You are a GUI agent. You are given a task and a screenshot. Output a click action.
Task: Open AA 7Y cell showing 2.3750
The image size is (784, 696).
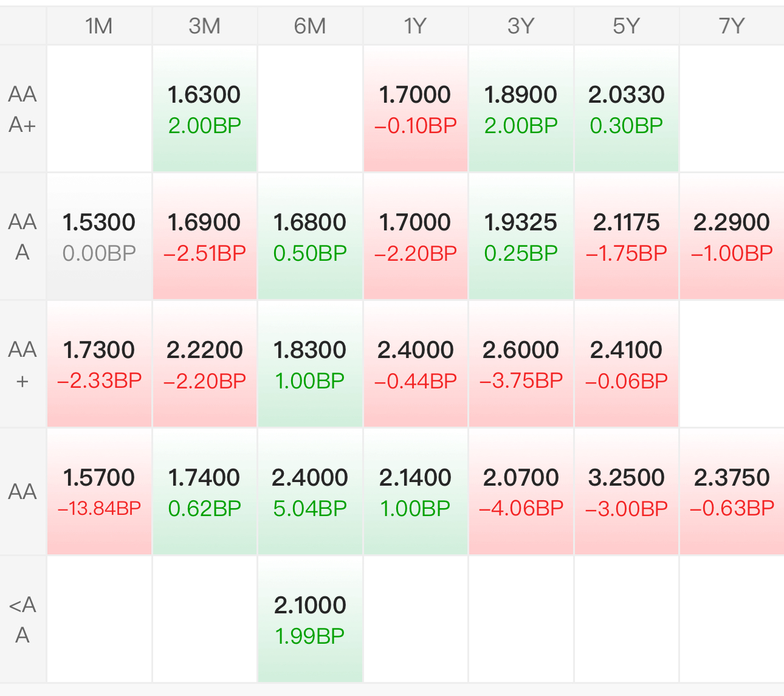(x=732, y=492)
